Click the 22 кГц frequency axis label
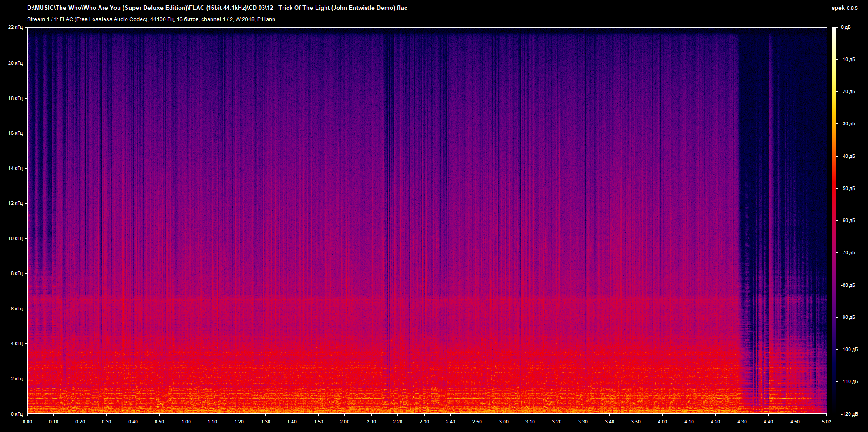Screen dimensions: 868x432 [x=16, y=27]
